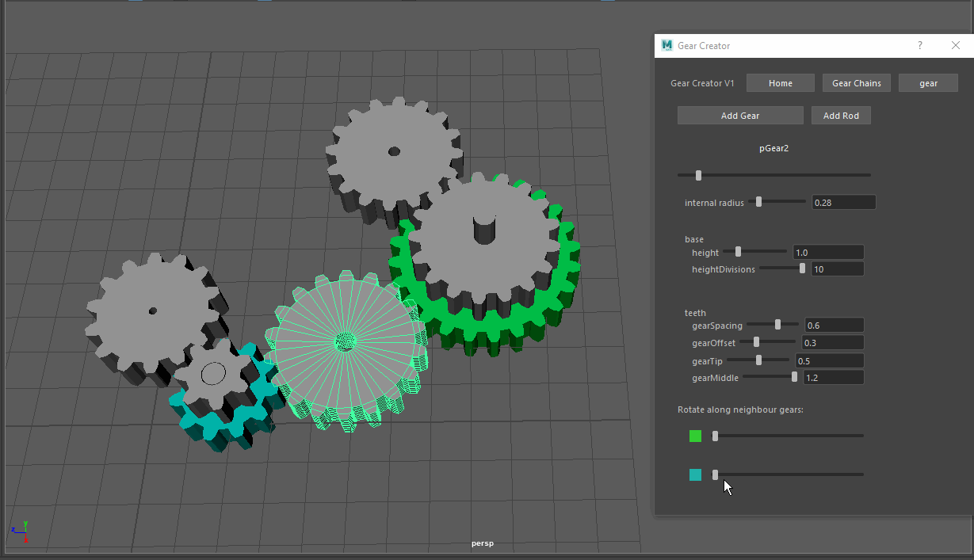
Task: Click the green neighbour gear color swatch
Action: [694, 435]
